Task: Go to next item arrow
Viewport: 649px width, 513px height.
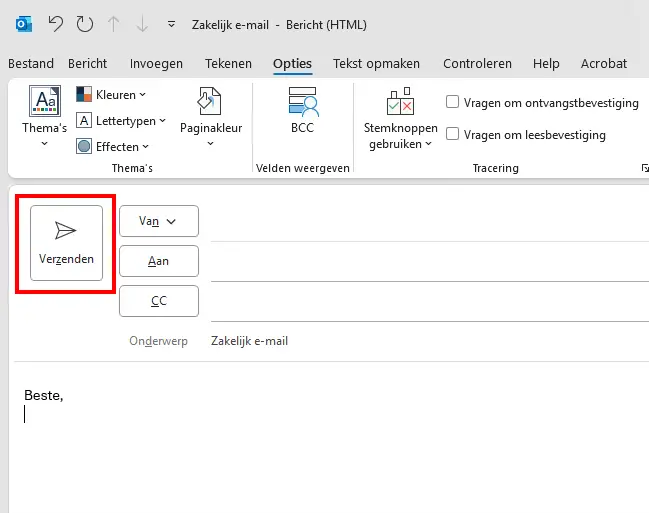Action: click(142, 24)
